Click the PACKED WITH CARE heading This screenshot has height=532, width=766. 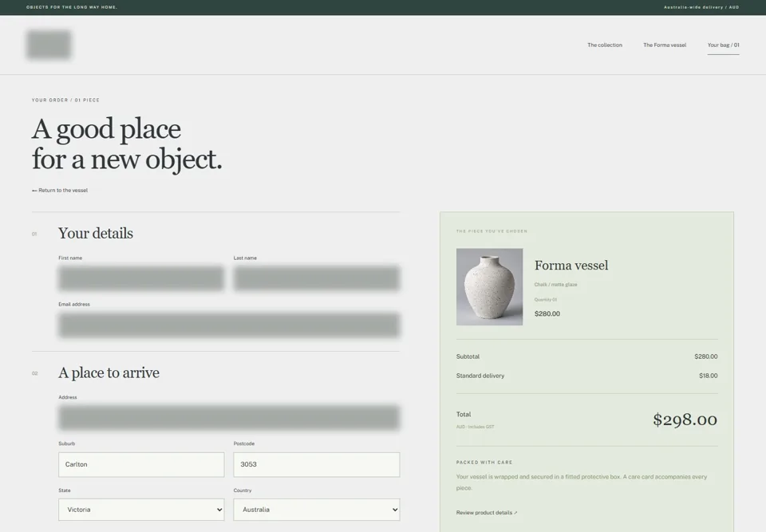(x=484, y=462)
